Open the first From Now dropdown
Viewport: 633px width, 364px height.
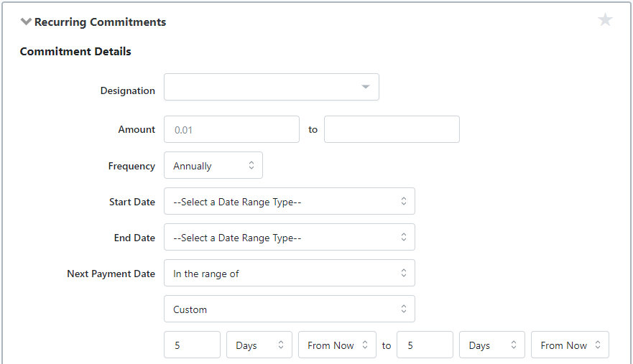coord(337,345)
